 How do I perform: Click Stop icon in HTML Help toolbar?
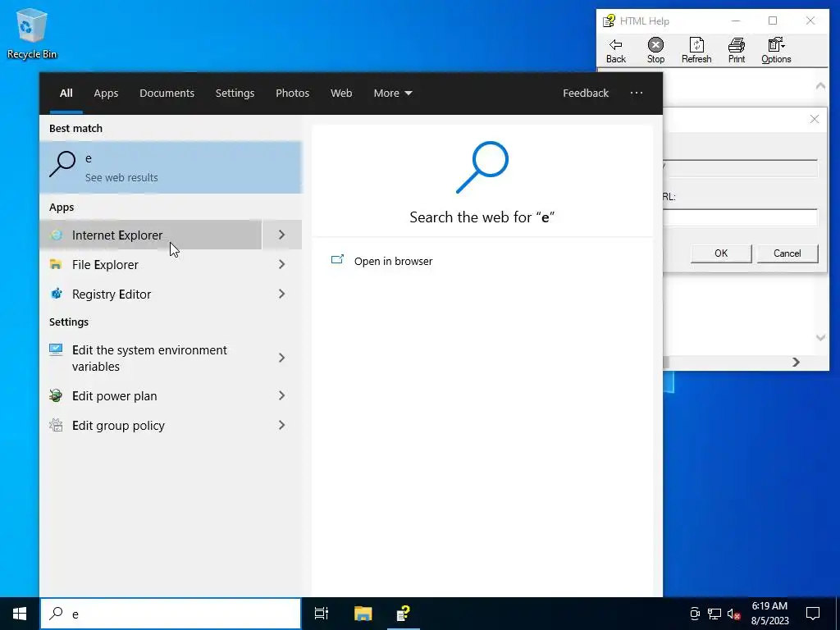tap(655, 50)
